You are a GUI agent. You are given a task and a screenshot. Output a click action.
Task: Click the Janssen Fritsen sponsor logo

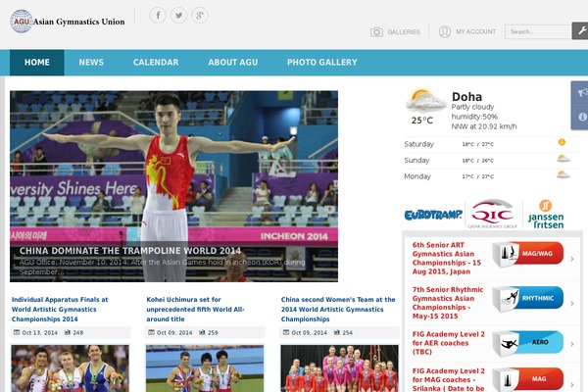(x=546, y=215)
